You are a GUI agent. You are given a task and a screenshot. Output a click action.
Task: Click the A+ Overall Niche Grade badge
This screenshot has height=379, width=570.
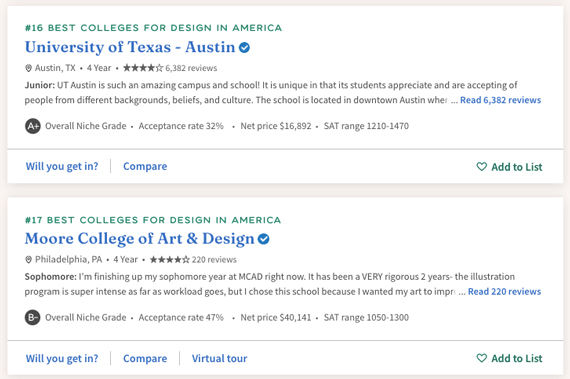point(33,126)
